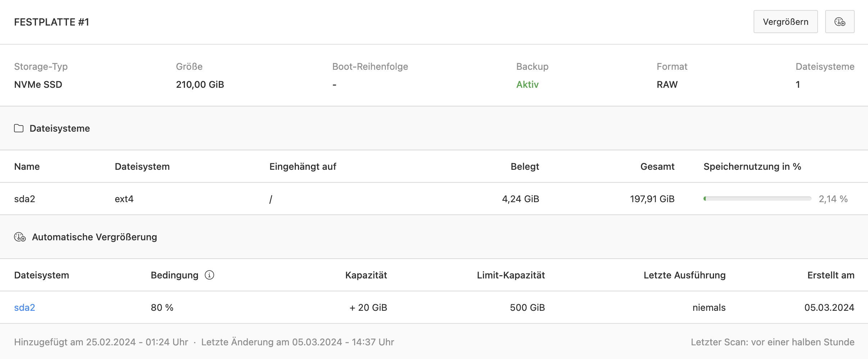Click the sda2 storage usage progress bar

(x=757, y=199)
